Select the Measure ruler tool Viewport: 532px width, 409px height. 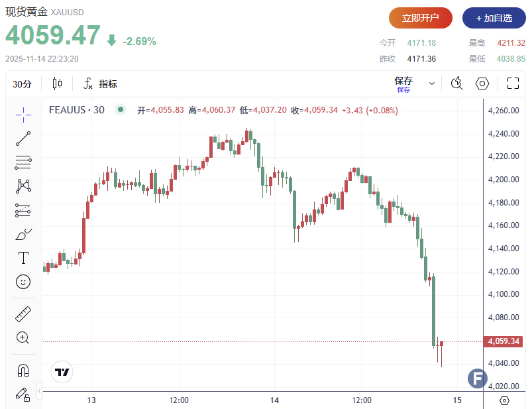click(x=23, y=314)
